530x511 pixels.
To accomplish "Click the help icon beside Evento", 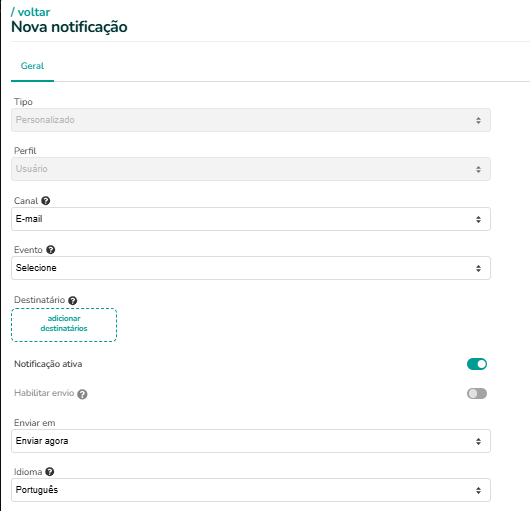I will click(50, 250).
